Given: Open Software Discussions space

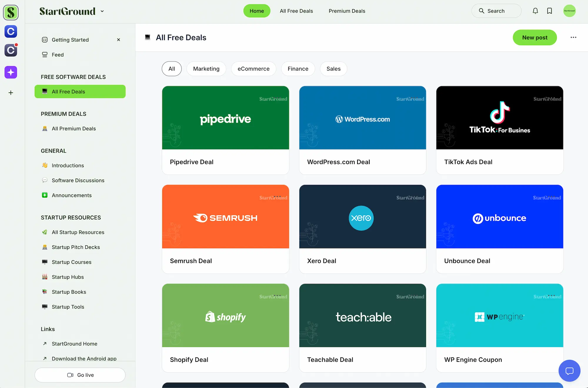Looking at the screenshot, I should point(80,180).
